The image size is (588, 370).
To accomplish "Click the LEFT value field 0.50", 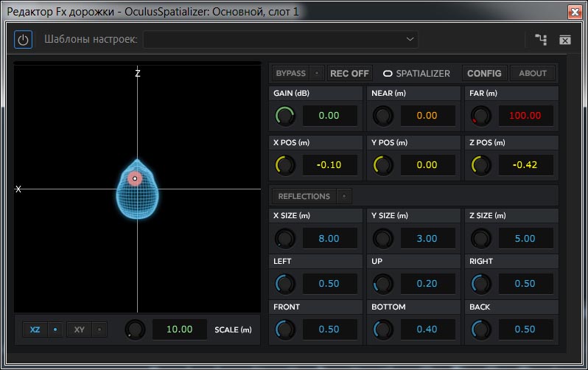I will (329, 284).
